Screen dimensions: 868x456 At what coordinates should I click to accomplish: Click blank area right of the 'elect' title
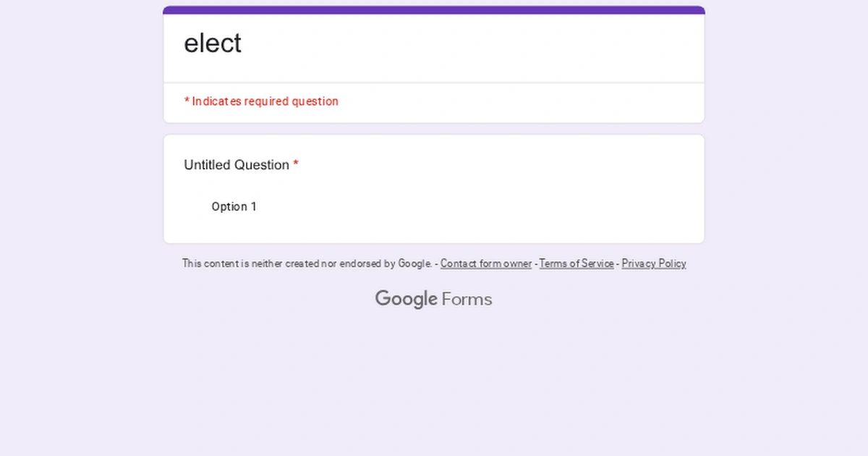tap(470, 43)
